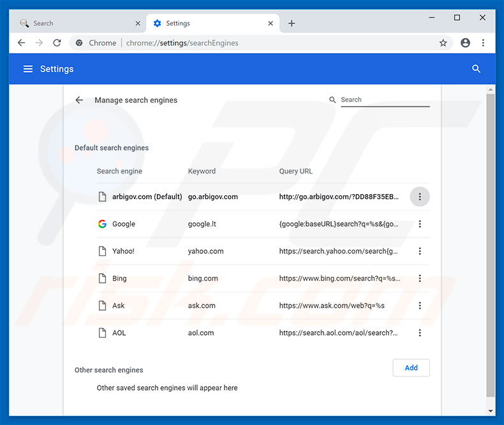504x425 pixels.
Task: Click the Settings search magnifier icon
Action: point(476,68)
